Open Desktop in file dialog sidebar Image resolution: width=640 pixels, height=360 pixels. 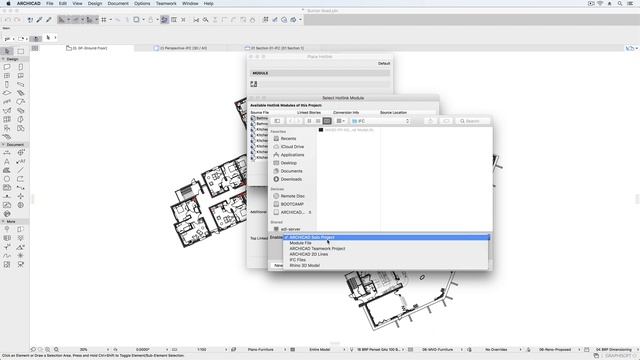click(289, 163)
